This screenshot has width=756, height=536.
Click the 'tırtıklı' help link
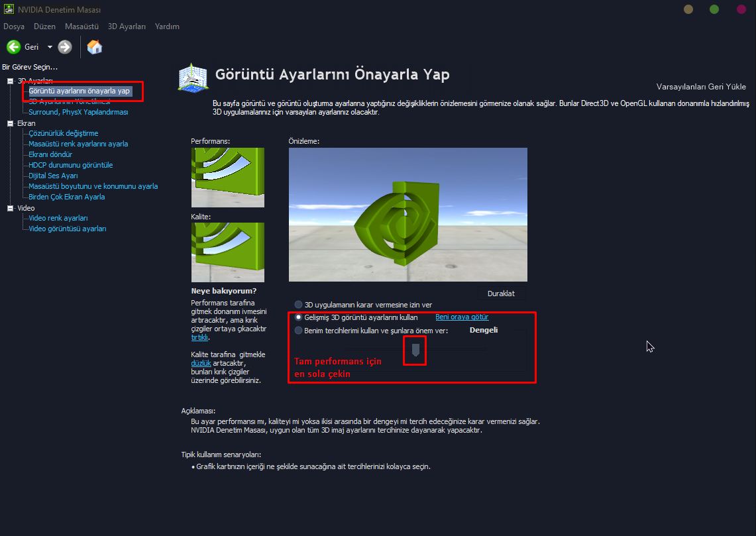tap(199, 337)
